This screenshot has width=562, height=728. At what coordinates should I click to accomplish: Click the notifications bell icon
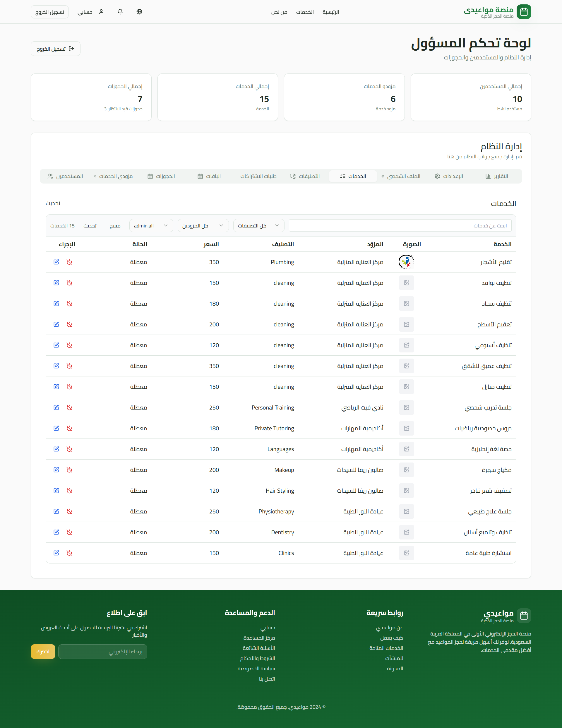(120, 12)
